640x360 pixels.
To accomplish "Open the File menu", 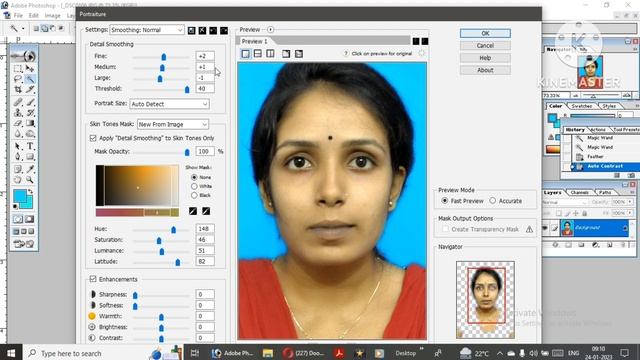I will pos(18,16).
